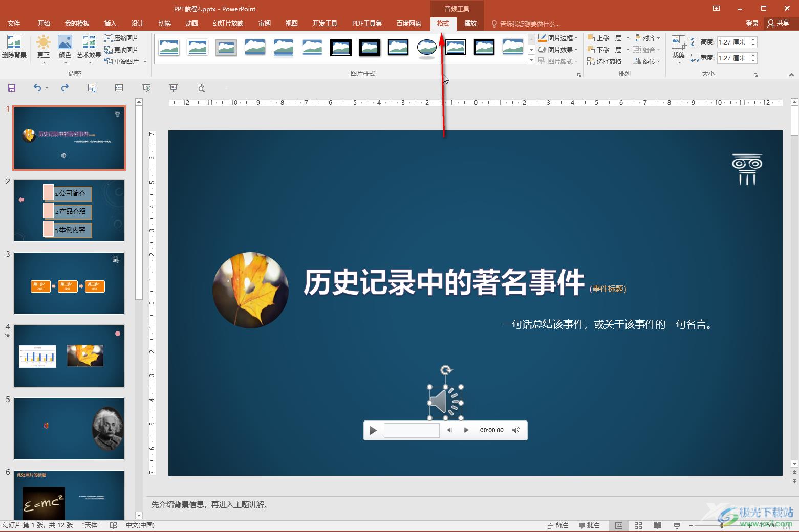Toggle the Notes (备注) pane
The height and width of the screenshot is (532, 799).
click(x=558, y=525)
